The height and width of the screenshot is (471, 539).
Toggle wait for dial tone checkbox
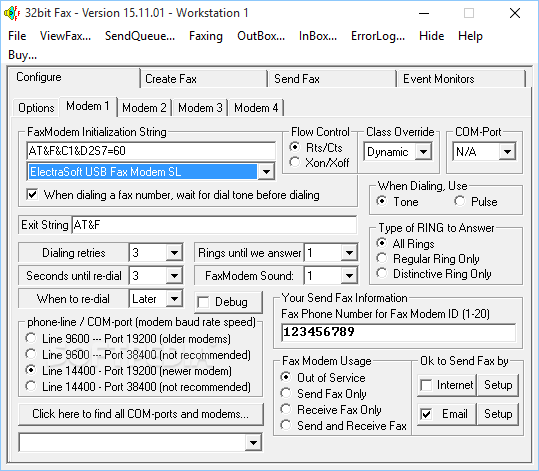coord(32,195)
